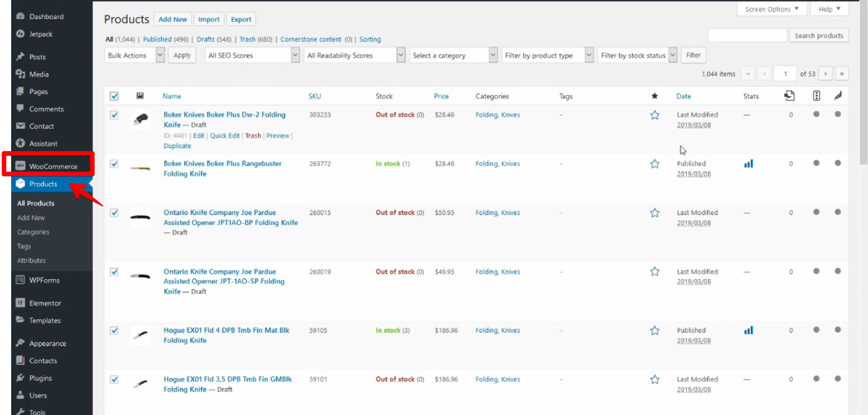Screen dimensions: 868x415
Task: Uncheck the Hogue EX01 Fld 4 product checkbox
Action: point(114,331)
